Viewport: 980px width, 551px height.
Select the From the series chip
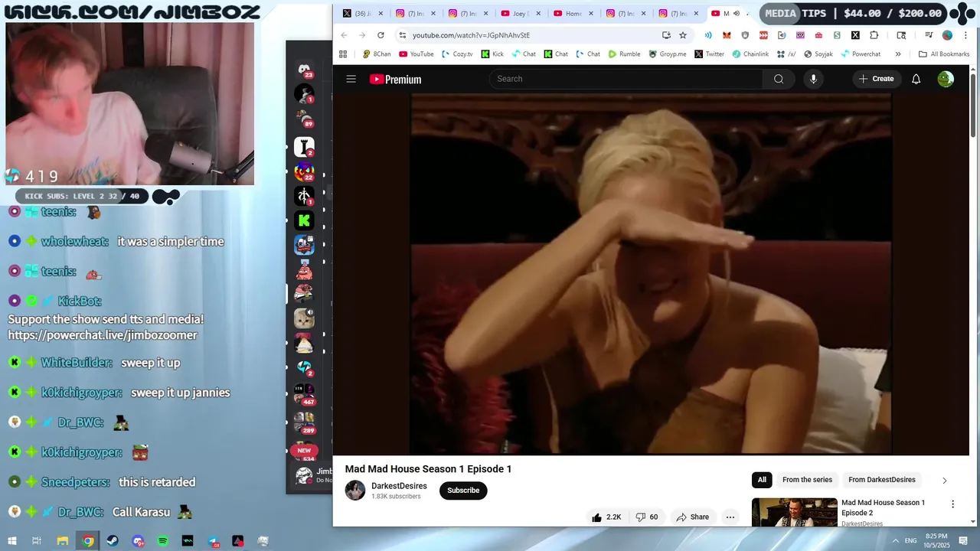pos(807,480)
